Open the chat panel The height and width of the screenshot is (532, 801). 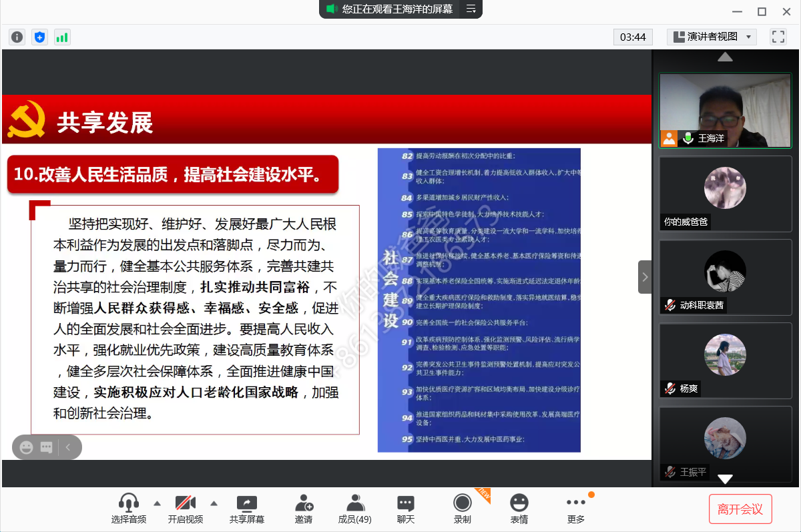(406, 509)
